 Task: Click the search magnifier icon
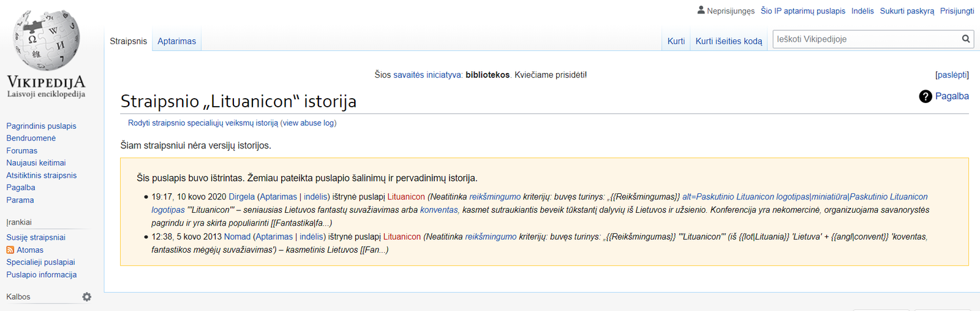(x=966, y=39)
